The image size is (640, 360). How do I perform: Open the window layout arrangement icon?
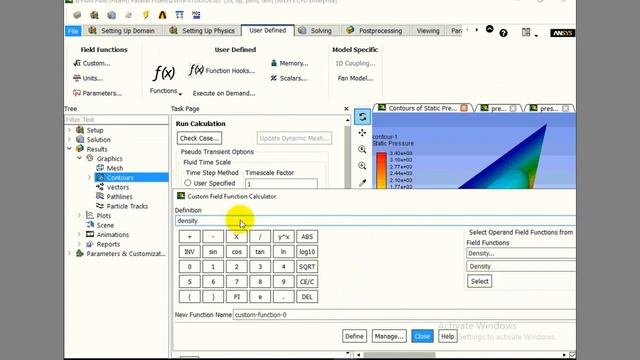coord(526,32)
